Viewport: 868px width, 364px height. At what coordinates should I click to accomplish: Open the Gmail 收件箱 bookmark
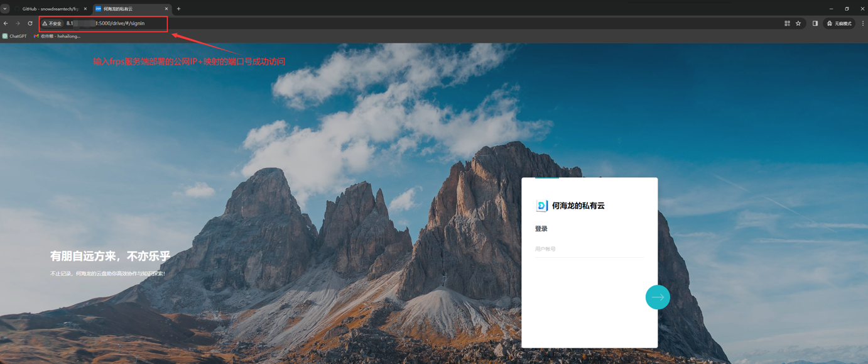[x=57, y=36]
